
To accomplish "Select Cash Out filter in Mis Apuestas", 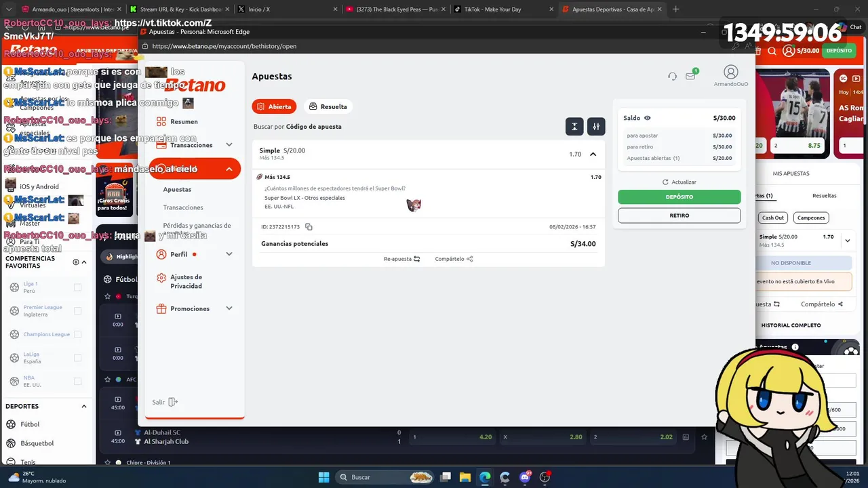I will pyautogui.click(x=772, y=218).
